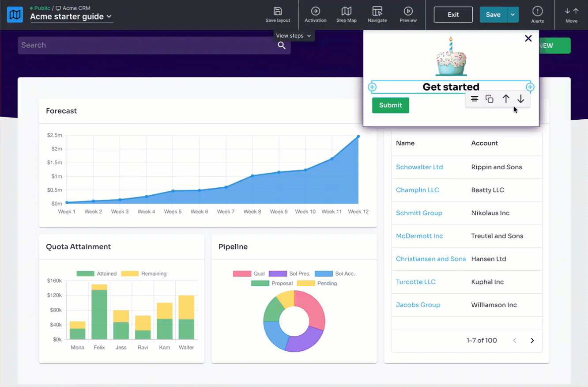The height and width of the screenshot is (387, 588).
Task: Go to next table page chevron
Action: pos(532,341)
